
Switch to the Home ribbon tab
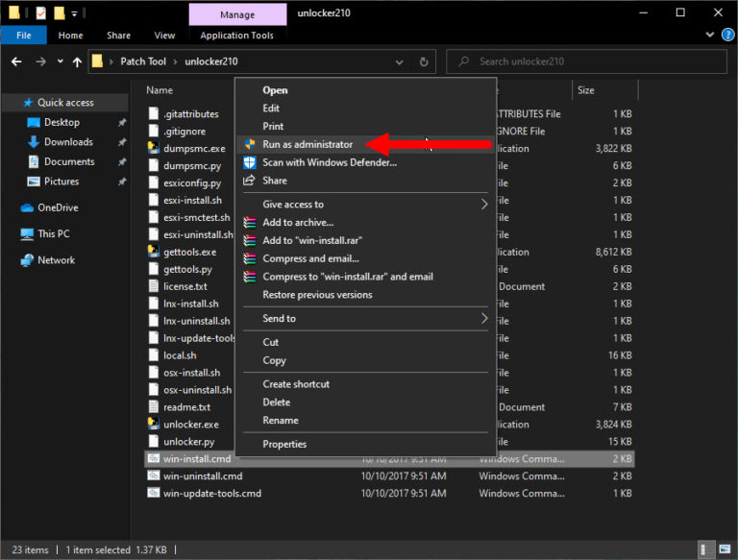coord(70,36)
